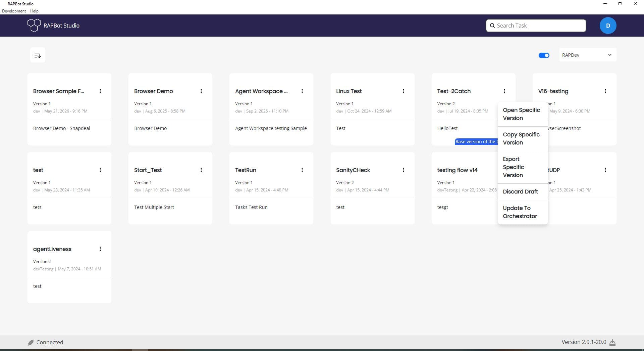Select Discard Draft in context menu
644x351 pixels.
coord(523,192)
